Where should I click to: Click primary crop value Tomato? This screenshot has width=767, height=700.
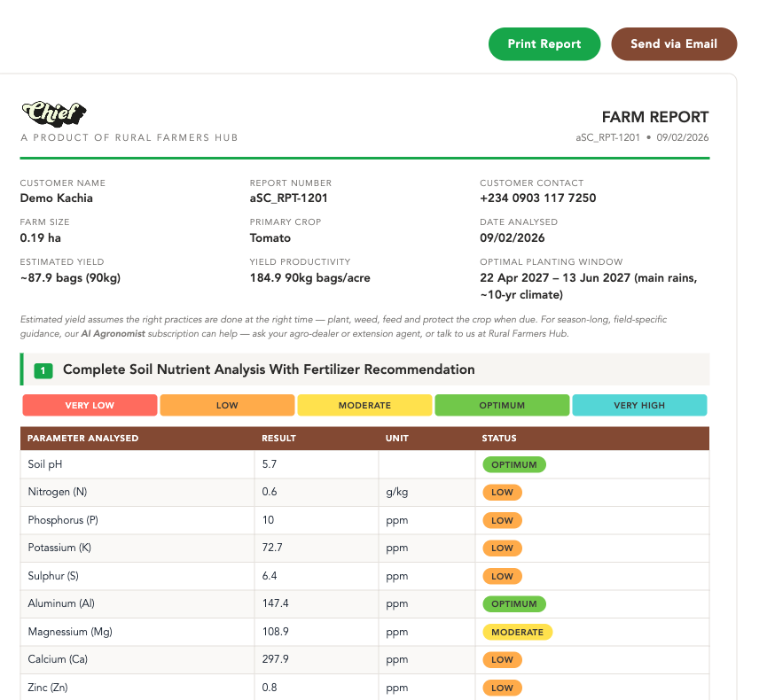pyautogui.click(x=270, y=238)
